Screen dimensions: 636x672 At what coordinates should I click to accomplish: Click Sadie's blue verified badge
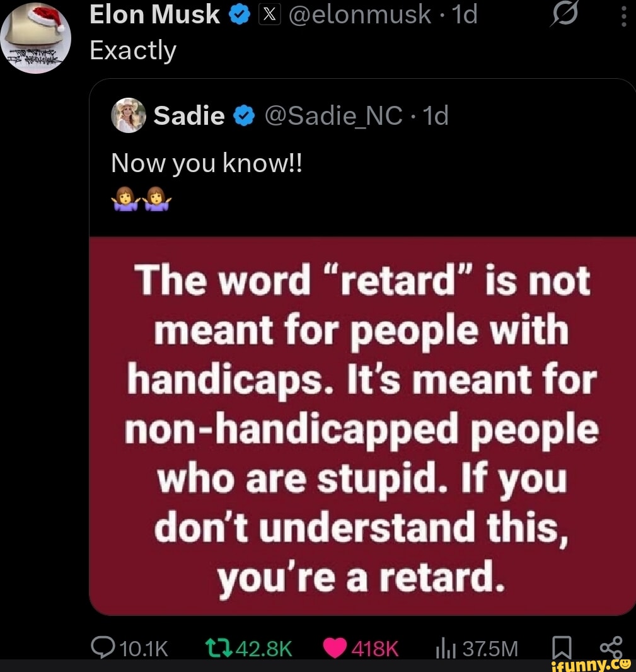(x=244, y=115)
